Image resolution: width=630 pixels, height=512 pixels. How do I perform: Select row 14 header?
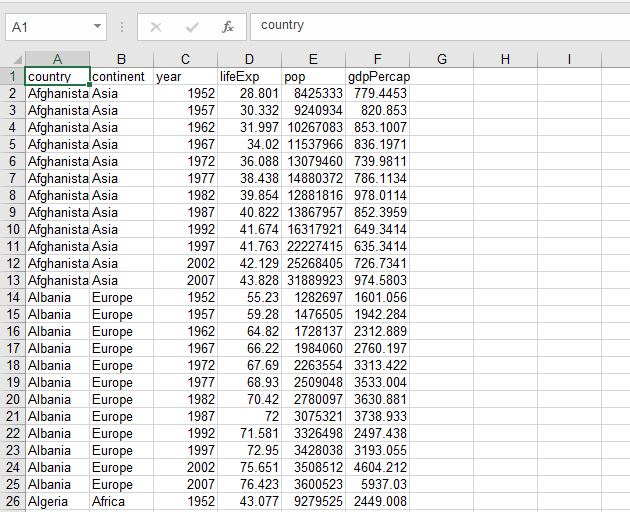tap(12, 297)
